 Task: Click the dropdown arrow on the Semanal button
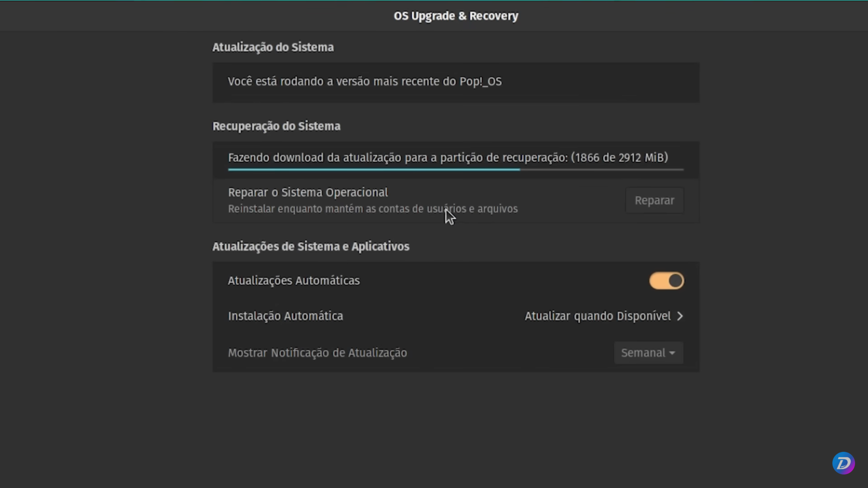(x=673, y=352)
